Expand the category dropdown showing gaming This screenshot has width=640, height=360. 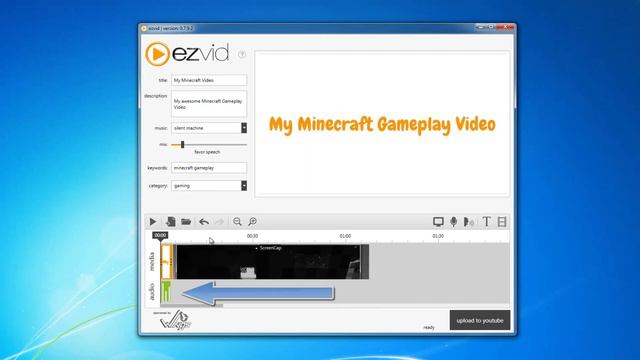click(244, 186)
